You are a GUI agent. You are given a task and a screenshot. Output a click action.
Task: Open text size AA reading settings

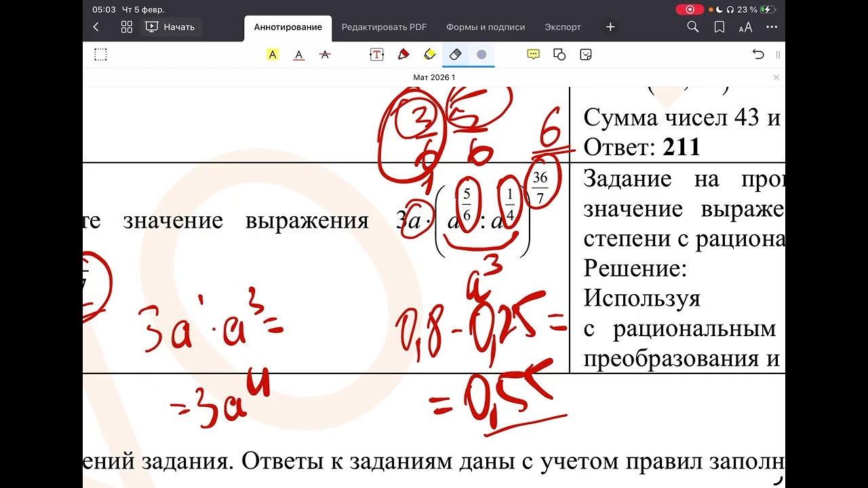[x=745, y=27]
